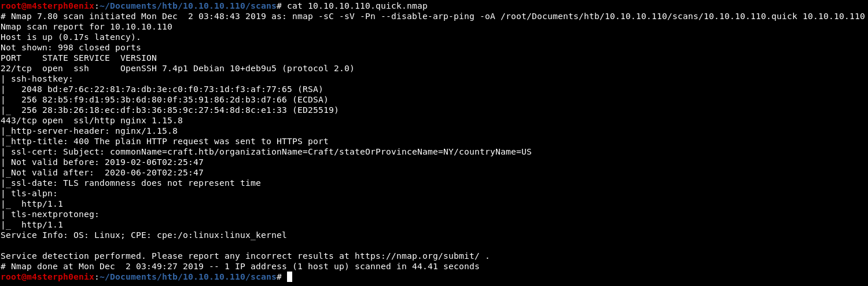Click the PORT STATE SERVICE VERSION header row
This screenshot has width=868, height=286.
click(79, 58)
